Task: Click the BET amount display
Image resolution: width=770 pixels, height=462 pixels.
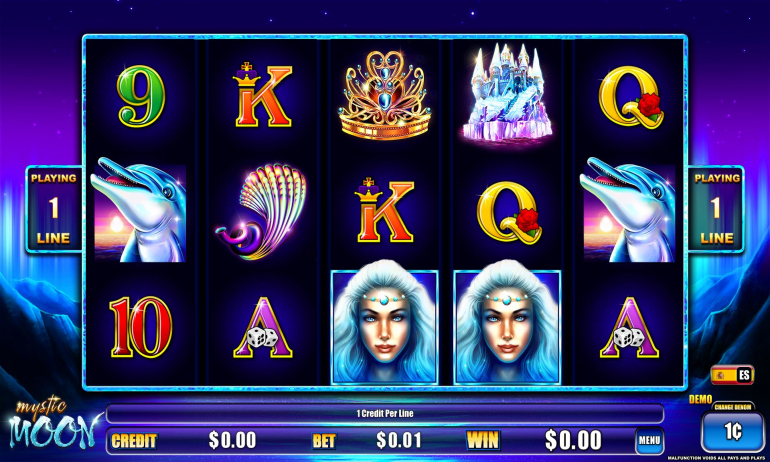Action: (399, 440)
